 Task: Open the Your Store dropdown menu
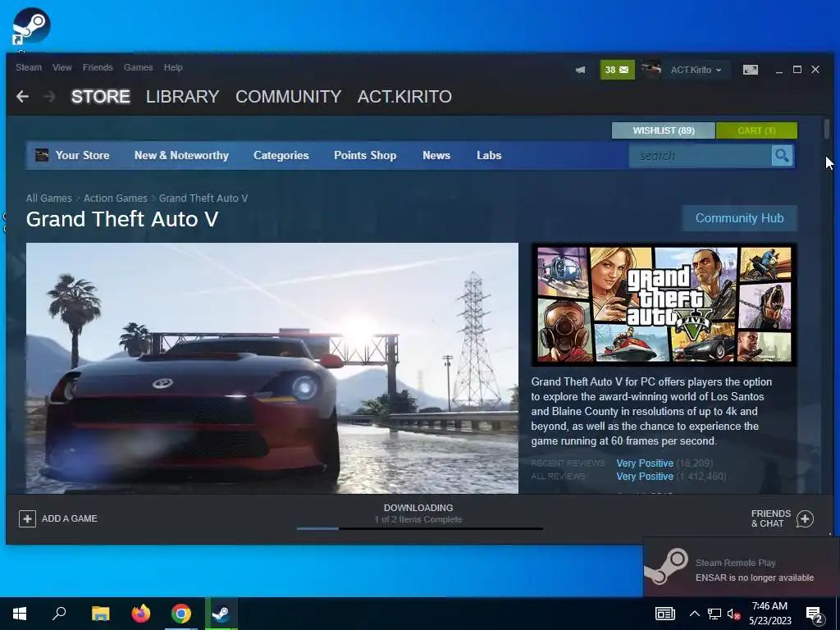click(x=82, y=155)
